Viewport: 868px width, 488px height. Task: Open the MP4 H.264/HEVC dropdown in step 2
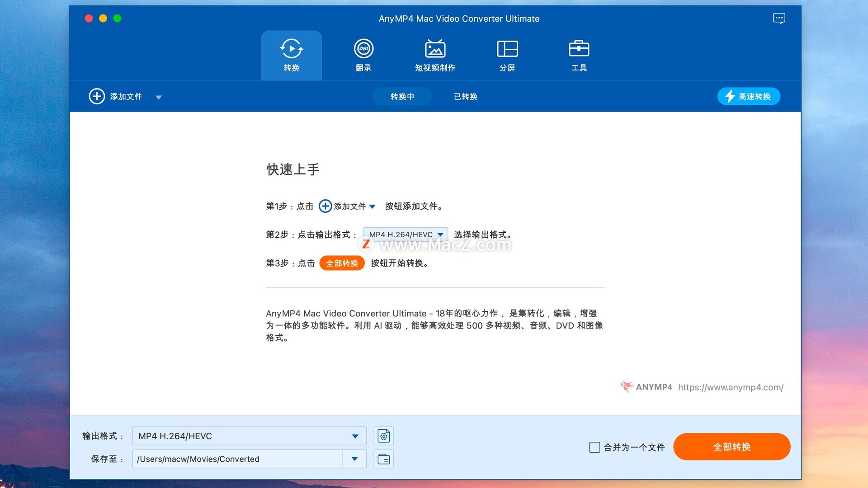(405, 235)
